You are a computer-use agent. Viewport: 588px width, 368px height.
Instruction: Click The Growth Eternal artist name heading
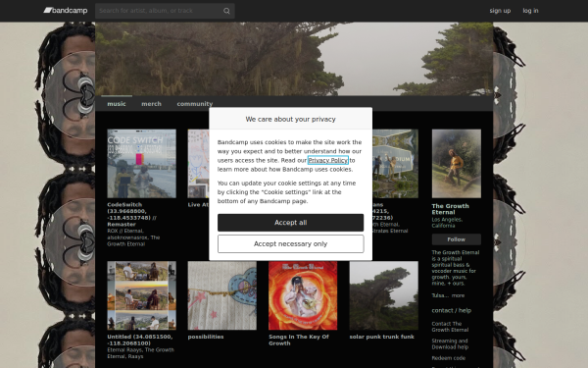coord(451,209)
